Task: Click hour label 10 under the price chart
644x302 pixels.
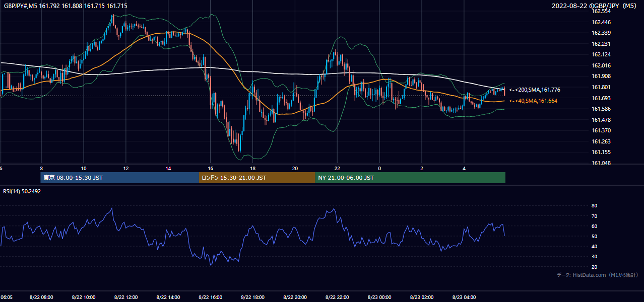Action: click(x=84, y=169)
